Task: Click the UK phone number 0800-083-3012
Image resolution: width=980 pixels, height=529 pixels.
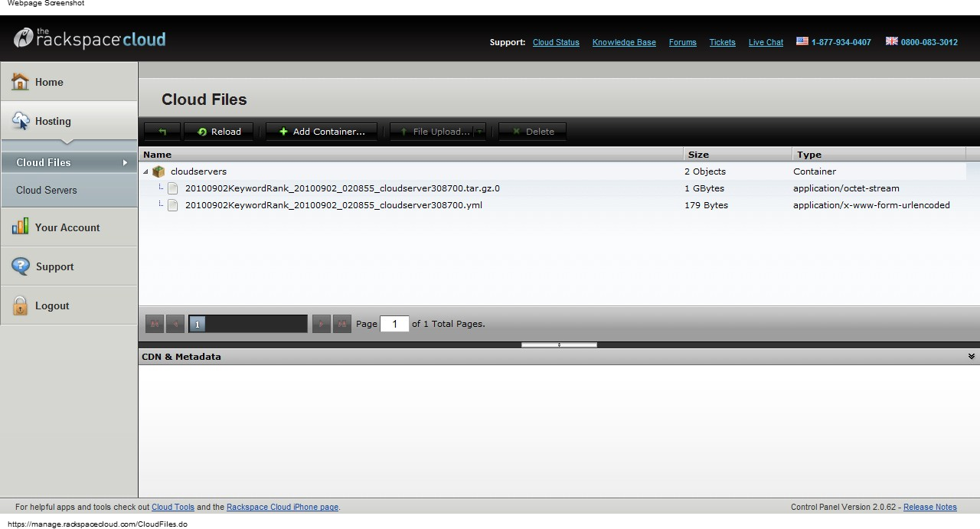Action: (929, 42)
